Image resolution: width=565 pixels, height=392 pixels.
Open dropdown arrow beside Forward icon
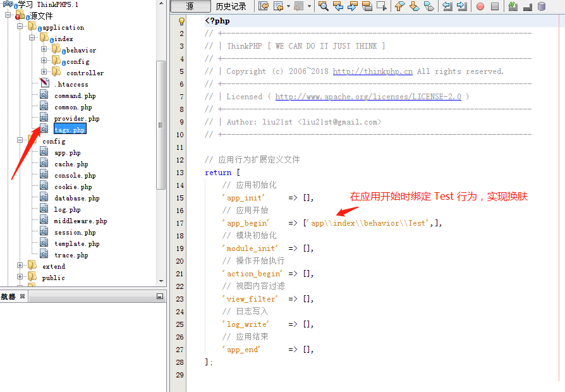click(309, 6)
